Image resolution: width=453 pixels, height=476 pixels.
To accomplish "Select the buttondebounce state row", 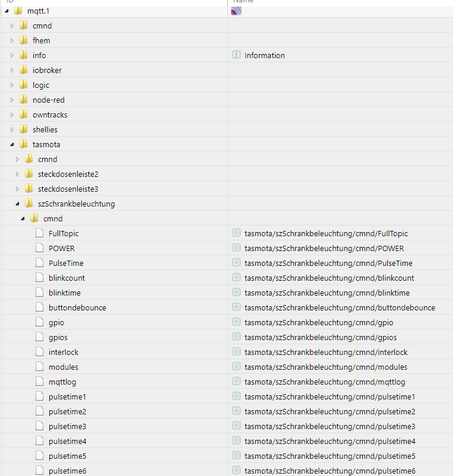I will [227, 307].
